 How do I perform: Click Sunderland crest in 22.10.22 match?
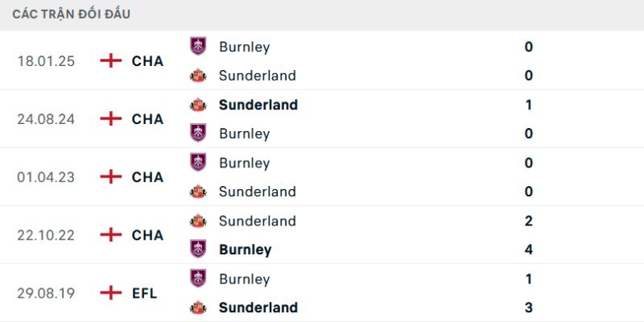(198, 221)
